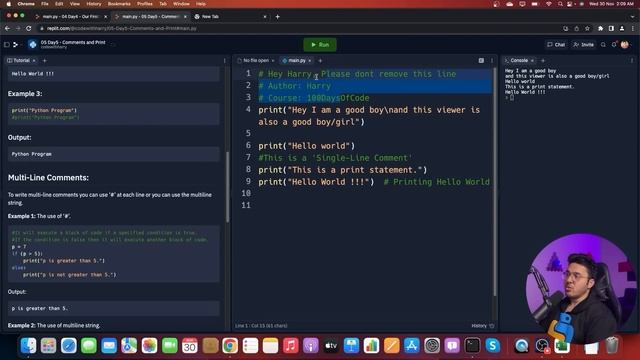Viewport: 640px width, 360px height.
Task: Run the program with the green Run button
Action: coord(320,44)
